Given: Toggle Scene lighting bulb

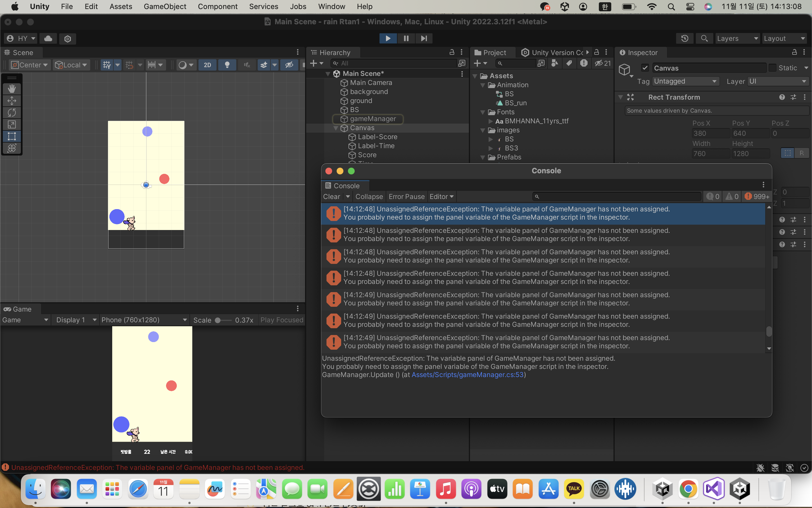Looking at the screenshot, I should [x=227, y=65].
